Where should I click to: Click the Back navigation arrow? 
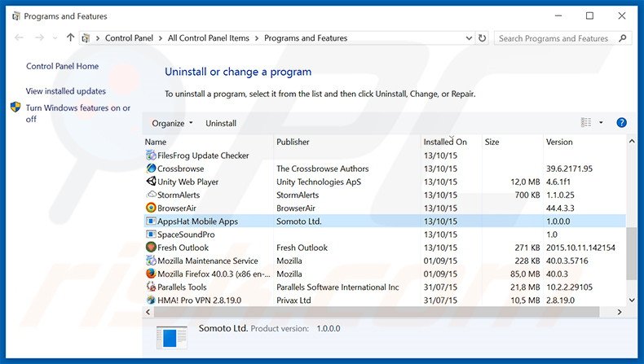click(x=19, y=37)
